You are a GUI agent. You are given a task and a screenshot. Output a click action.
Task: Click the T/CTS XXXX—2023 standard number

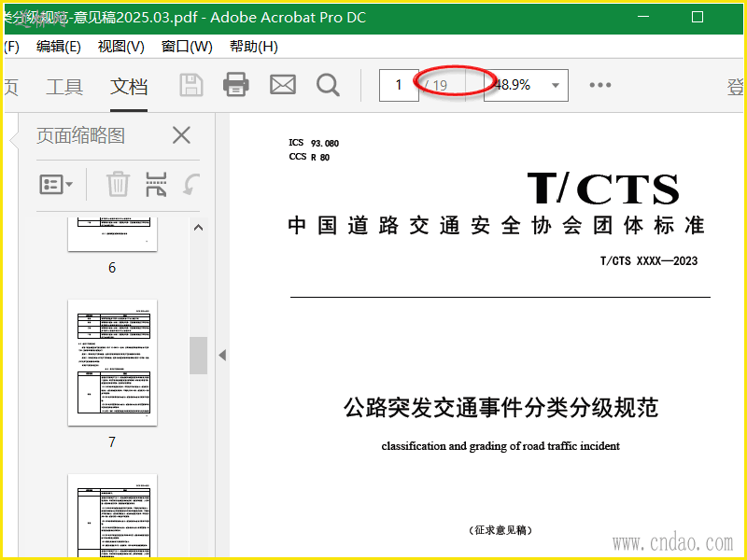(x=648, y=261)
